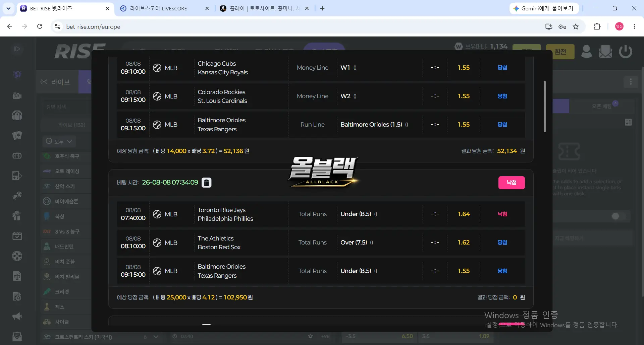Open a new browser tab
The image size is (644, 345).
coord(322,8)
